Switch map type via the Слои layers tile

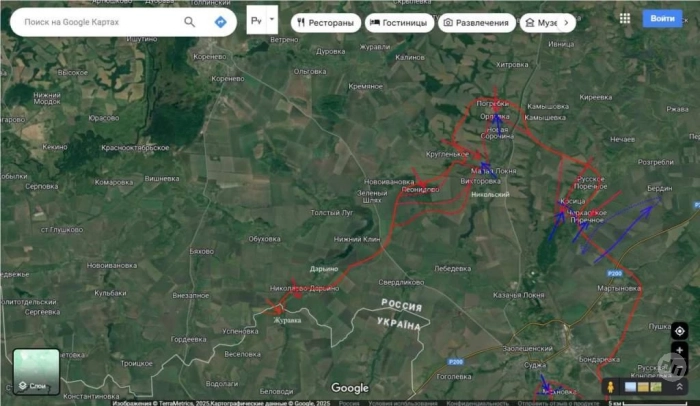pyautogui.click(x=36, y=372)
